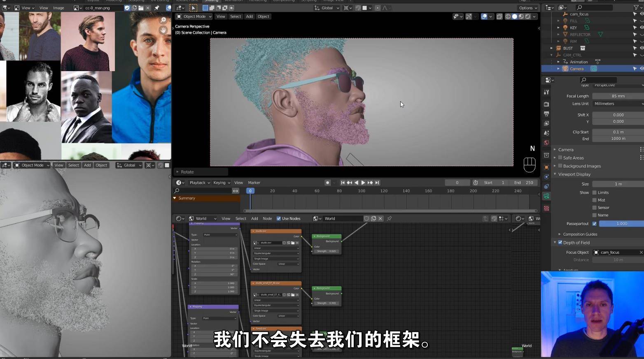Click the zoom magnifier gizmo in image editor
This screenshot has width=644, height=359.
point(163,20)
